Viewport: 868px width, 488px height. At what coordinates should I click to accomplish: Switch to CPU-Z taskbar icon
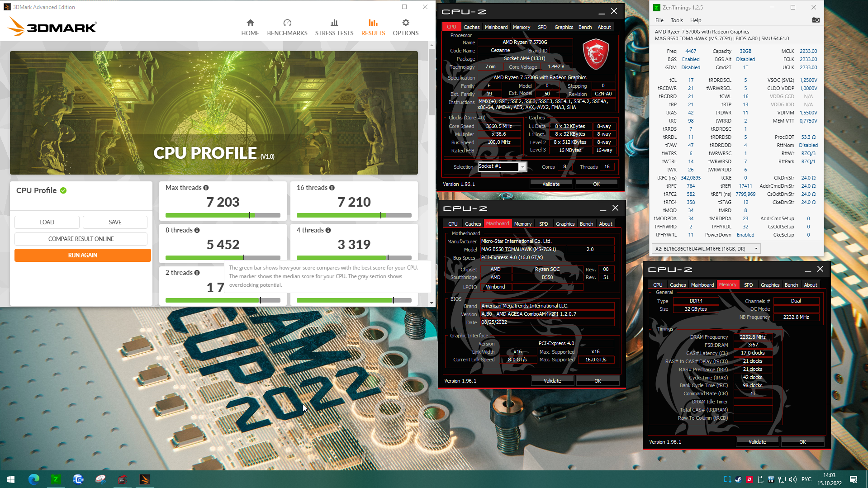[123, 479]
